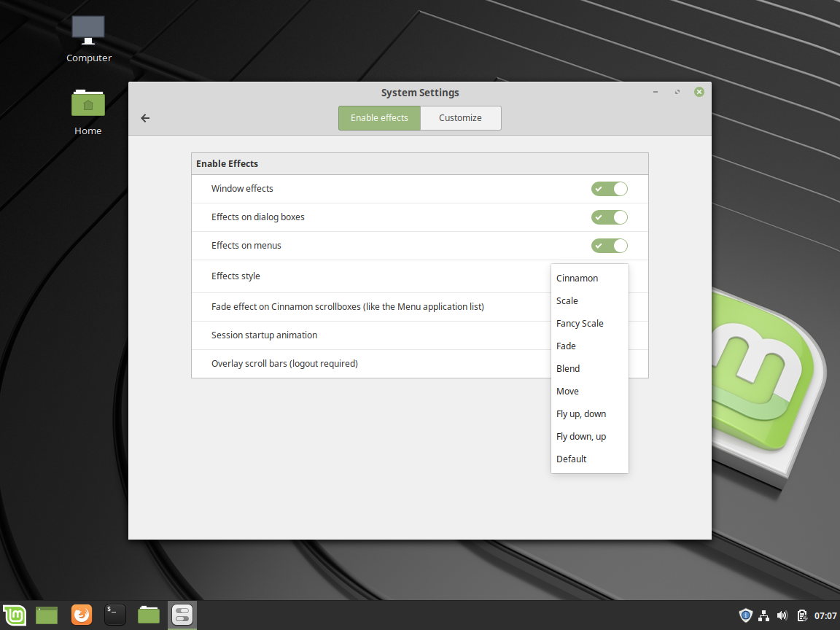Select Blend effects style

coord(589,368)
